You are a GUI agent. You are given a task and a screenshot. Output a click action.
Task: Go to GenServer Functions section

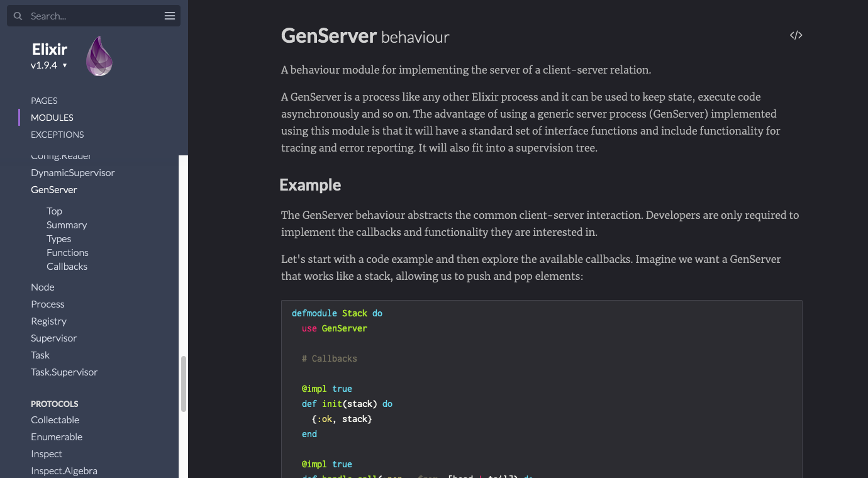[67, 253]
